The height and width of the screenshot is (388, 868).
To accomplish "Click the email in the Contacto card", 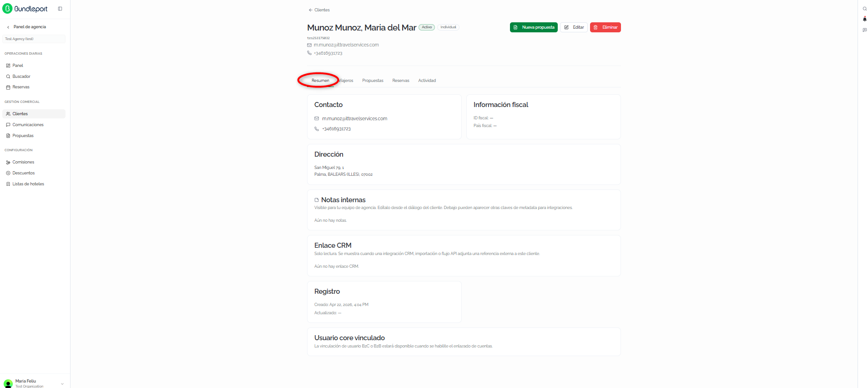I will click(355, 119).
